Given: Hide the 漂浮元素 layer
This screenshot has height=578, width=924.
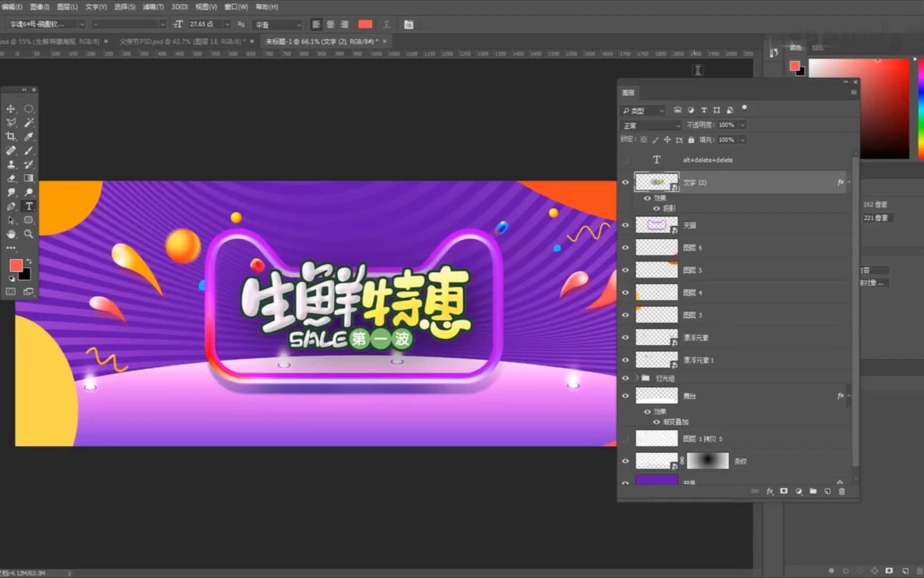Looking at the screenshot, I should tap(625, 338).
